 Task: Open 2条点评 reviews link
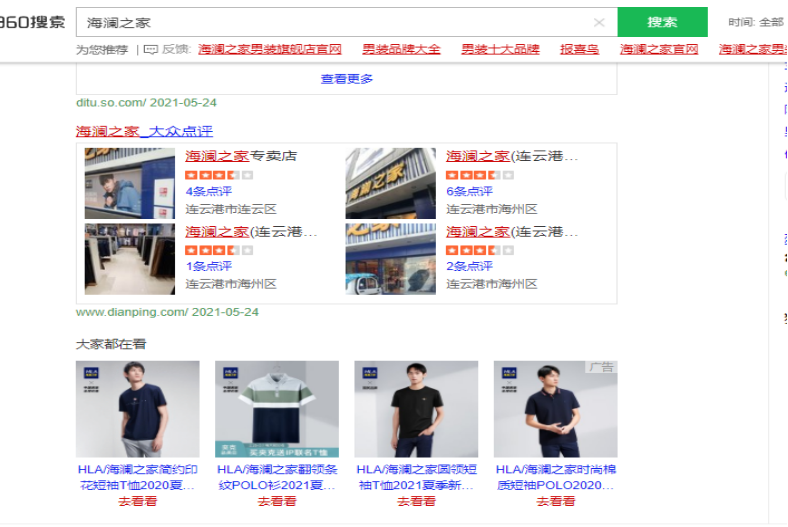[469, 266]
